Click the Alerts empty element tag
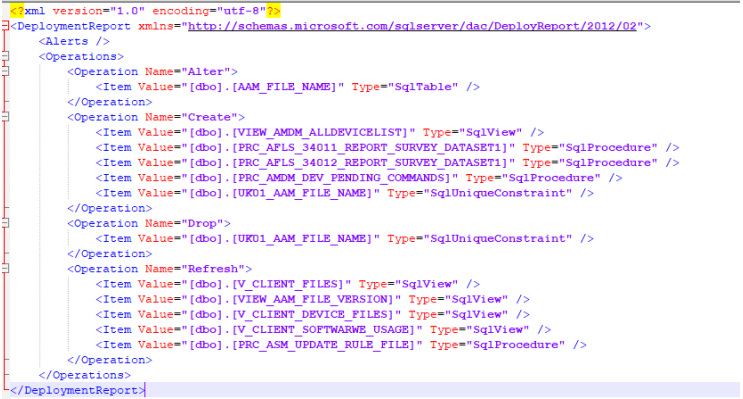The width and height of the screenshot is (743, 399). coord(74,41)
